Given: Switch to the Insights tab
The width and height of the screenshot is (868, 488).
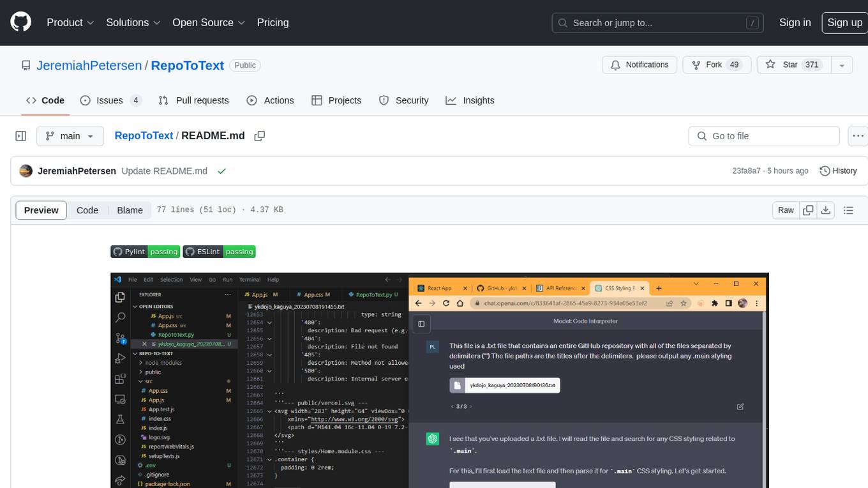Looking at the screenshot, I should 470,100.
